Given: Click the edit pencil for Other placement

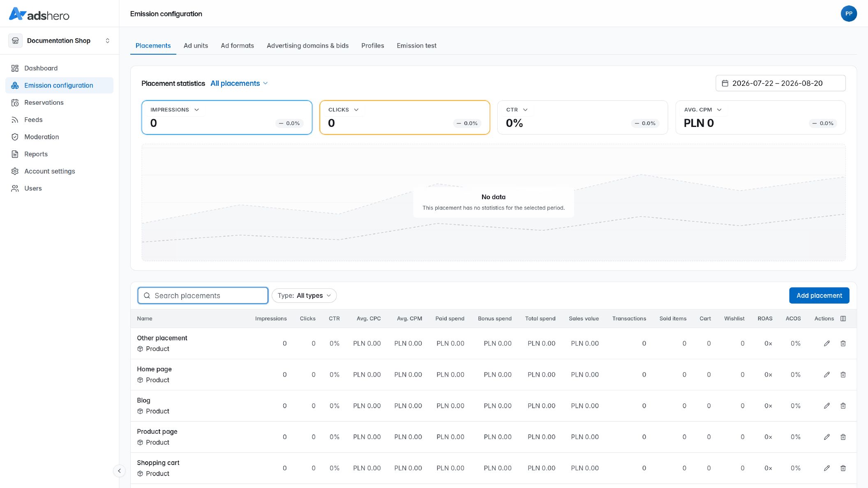Looking at the screenshot, I should (x=827, y=343).
